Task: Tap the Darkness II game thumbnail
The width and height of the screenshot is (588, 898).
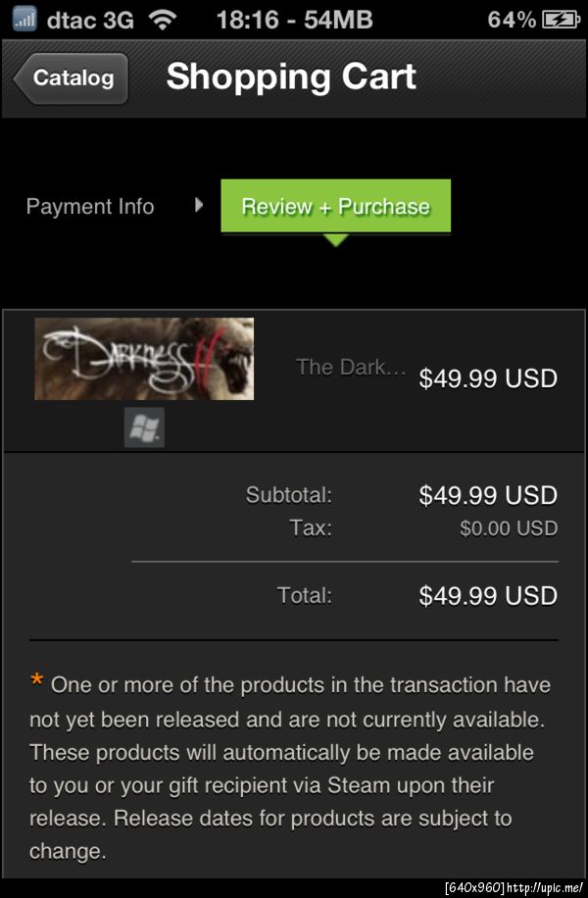Action: click(144, 359)
